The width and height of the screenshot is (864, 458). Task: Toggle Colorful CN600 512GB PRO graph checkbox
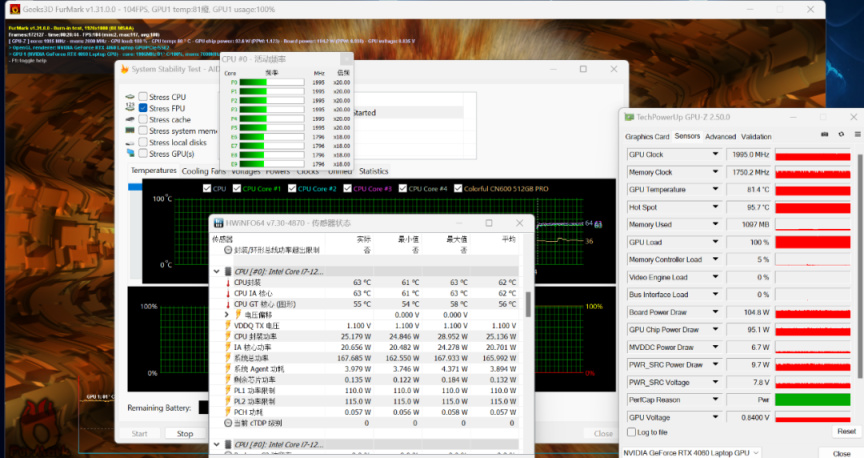pyautogui.click(x=458, y=188)
